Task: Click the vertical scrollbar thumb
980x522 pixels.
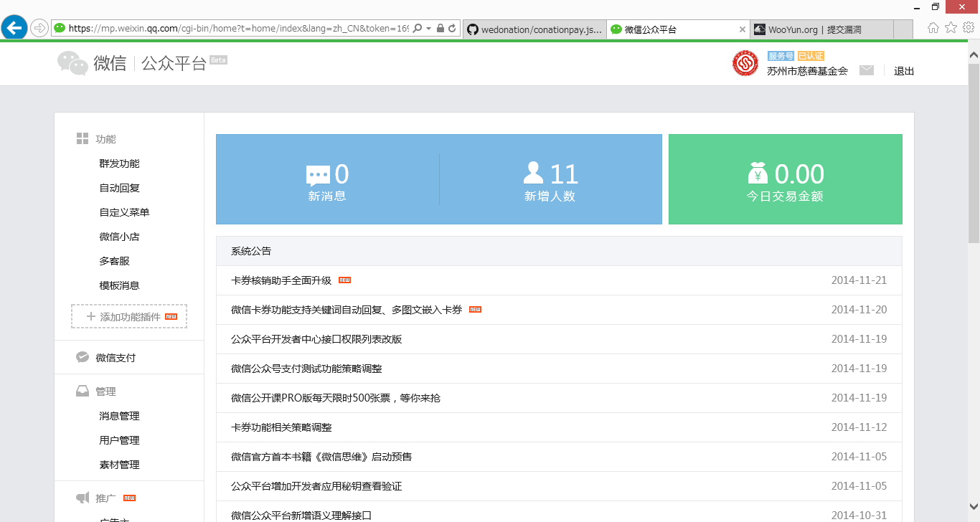Action: (x=974, y=152)
